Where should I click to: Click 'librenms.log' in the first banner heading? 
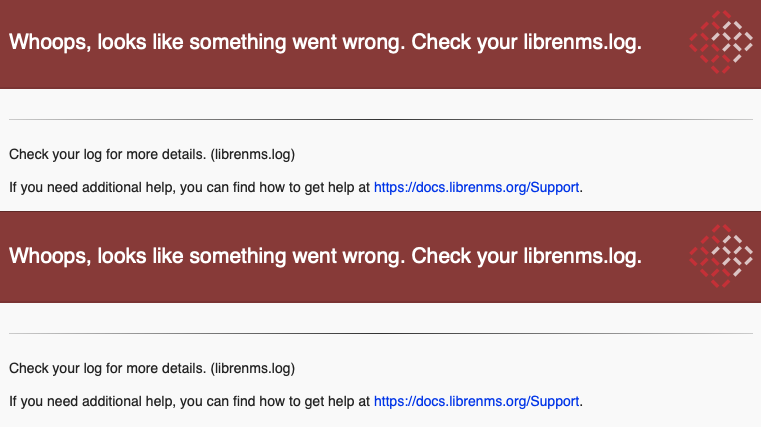pyautogui.click(x=582, y=43)
